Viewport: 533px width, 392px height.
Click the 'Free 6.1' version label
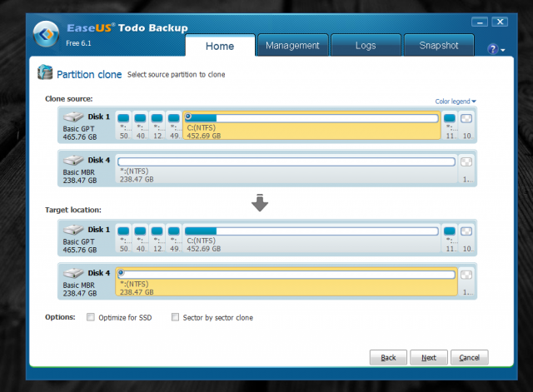point(78,43)
